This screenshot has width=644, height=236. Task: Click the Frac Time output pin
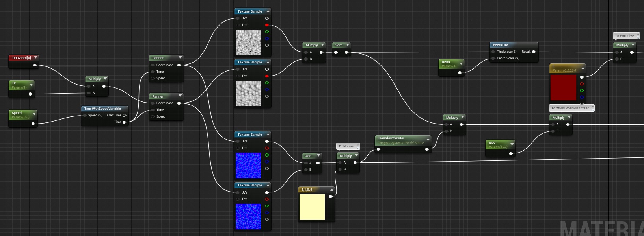[x=125, y=115]
